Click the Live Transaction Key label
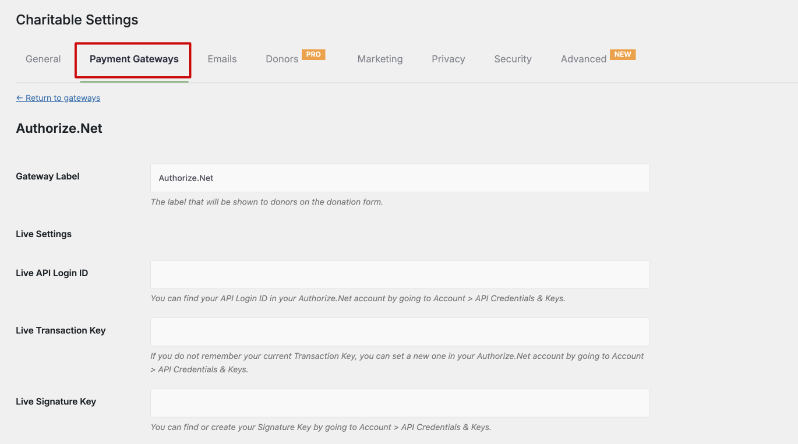 [x=61, y=330]
